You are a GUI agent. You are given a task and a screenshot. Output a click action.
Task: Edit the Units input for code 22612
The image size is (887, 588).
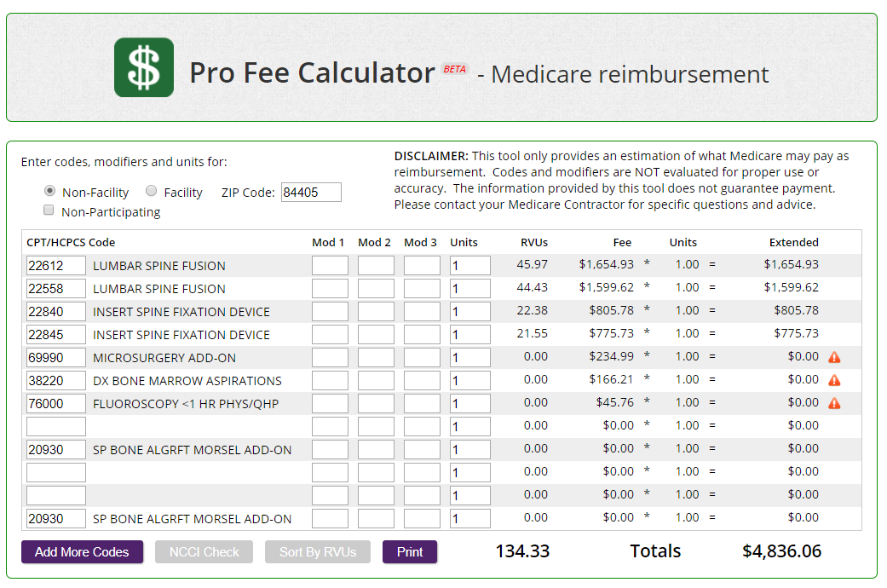tap(470, 266)
